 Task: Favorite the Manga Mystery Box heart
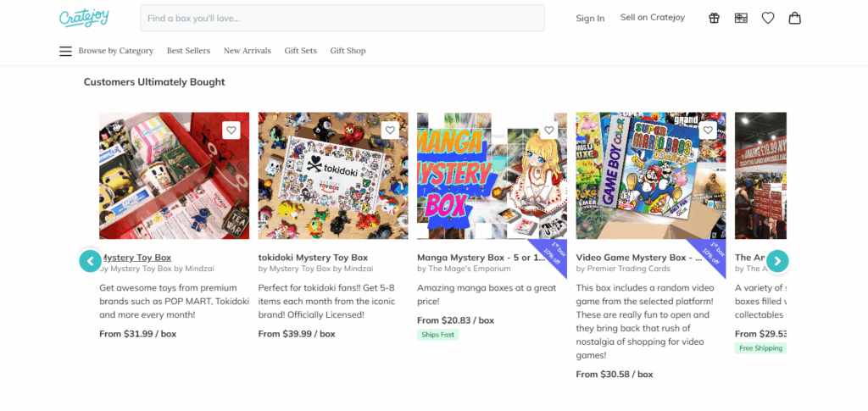(549, 131)
